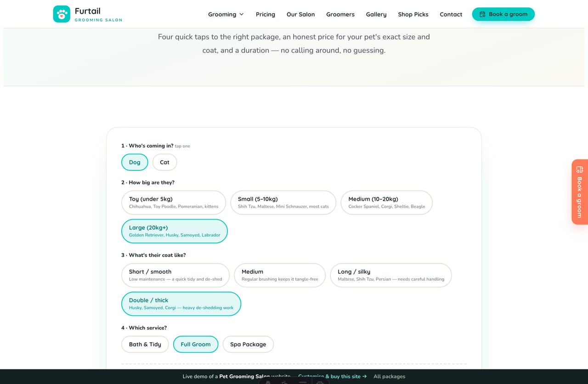Viewport: 588px width, 384px height.
Task: Click Customise & buy this site link
Action: (x=333, y=376)
